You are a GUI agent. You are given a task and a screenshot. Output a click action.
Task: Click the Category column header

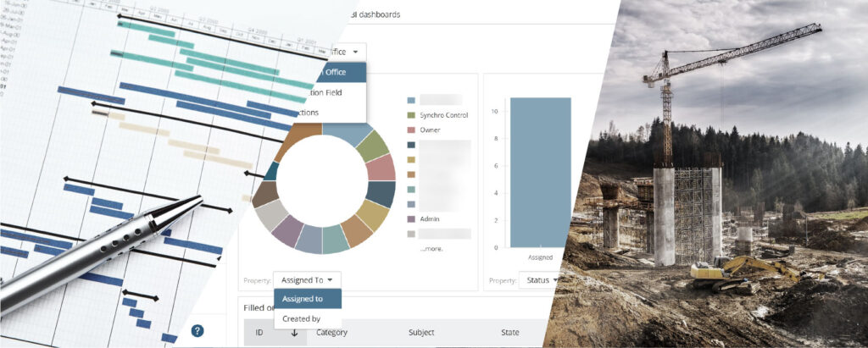pos(331,333)
